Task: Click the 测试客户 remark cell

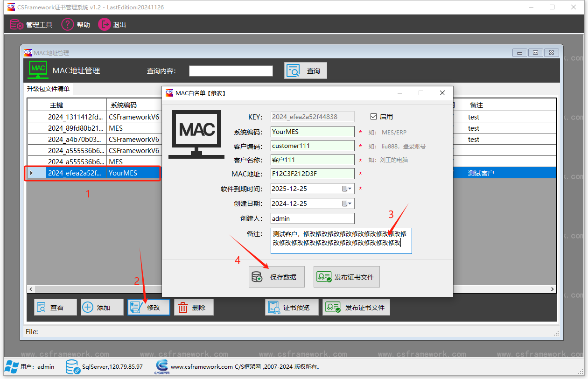Action: point(511,173)
